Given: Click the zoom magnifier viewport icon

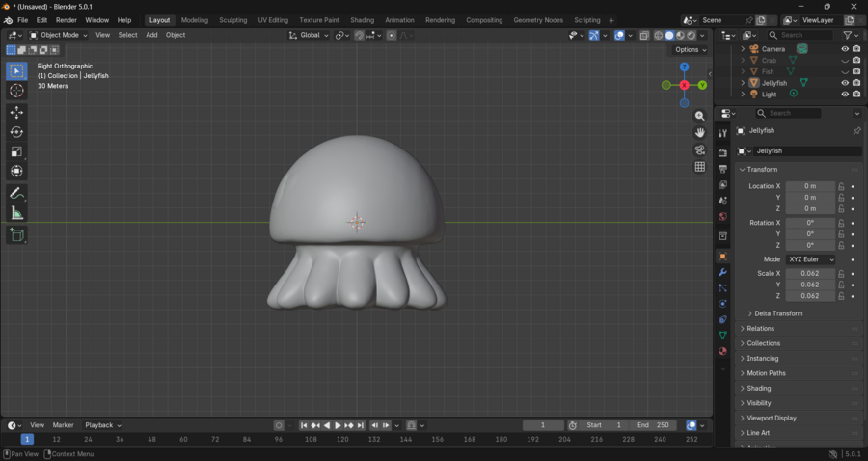Looking at the screenshot, I should click(x=700, y=116).
